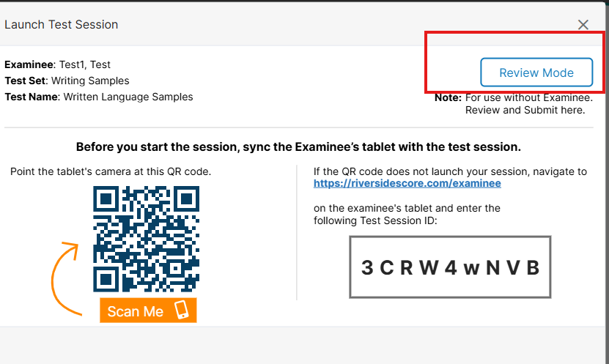
Task: Click the QR code does not launch text
Action: pos(450,171)
